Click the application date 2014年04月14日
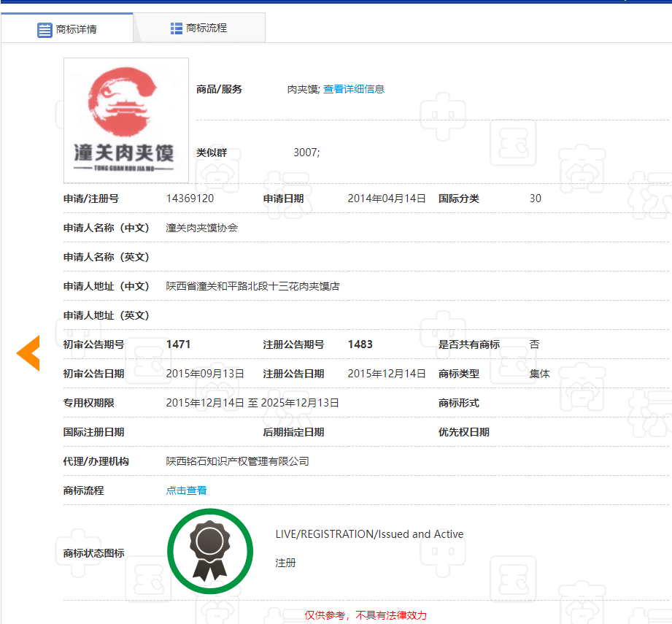 pos(386,199)
